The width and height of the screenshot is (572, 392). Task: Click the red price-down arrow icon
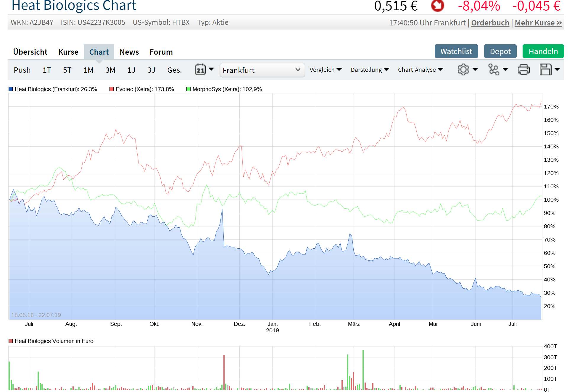point(437,5)
